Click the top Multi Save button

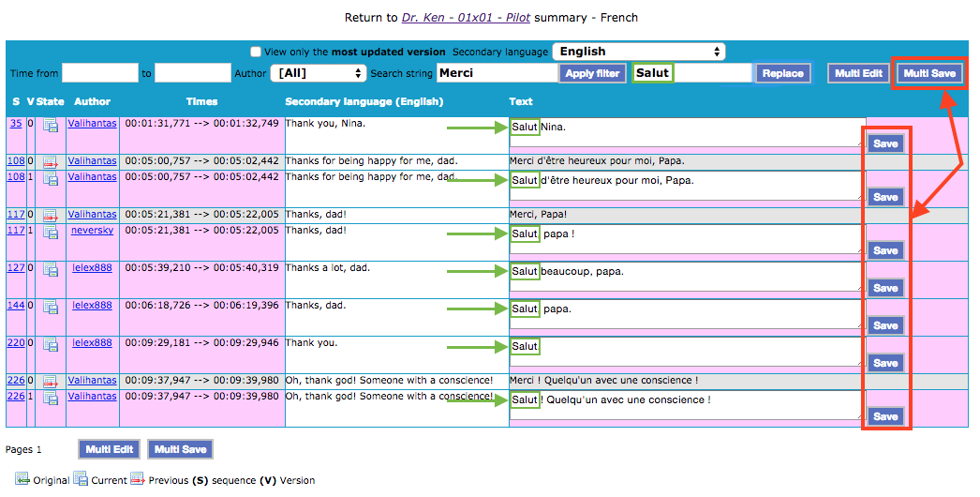point(928,73)
